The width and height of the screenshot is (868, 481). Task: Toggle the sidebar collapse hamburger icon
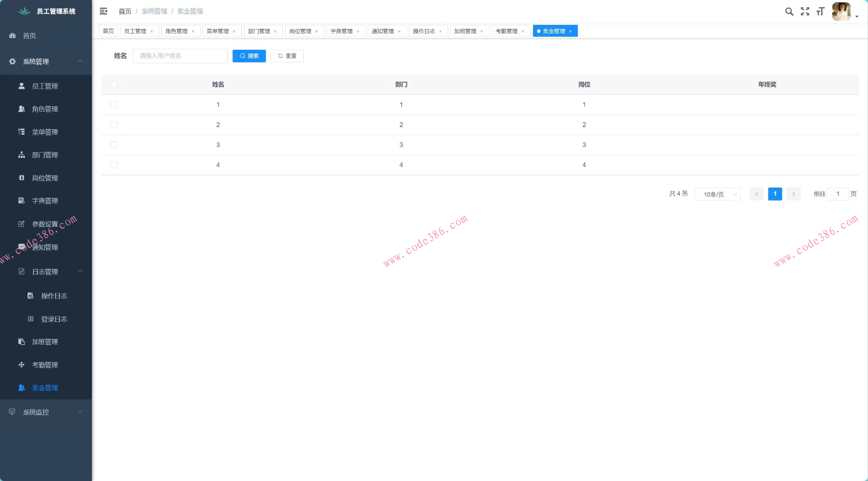[x=104, y=11]
